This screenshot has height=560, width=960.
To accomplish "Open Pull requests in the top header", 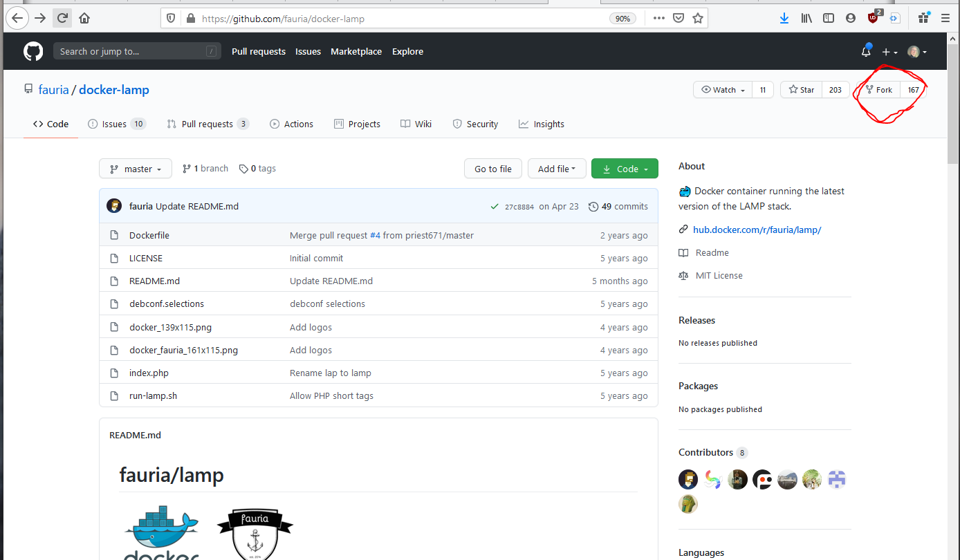I will pos(259,52).
